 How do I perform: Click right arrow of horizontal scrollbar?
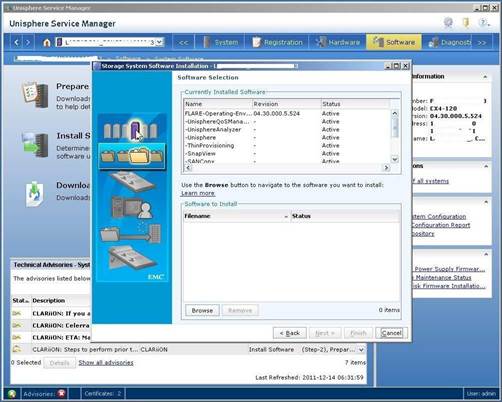[386, 168]
